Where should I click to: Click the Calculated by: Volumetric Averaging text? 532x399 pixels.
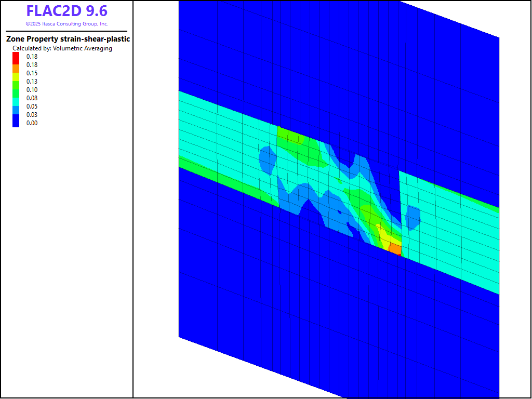(x=62, y=48)
